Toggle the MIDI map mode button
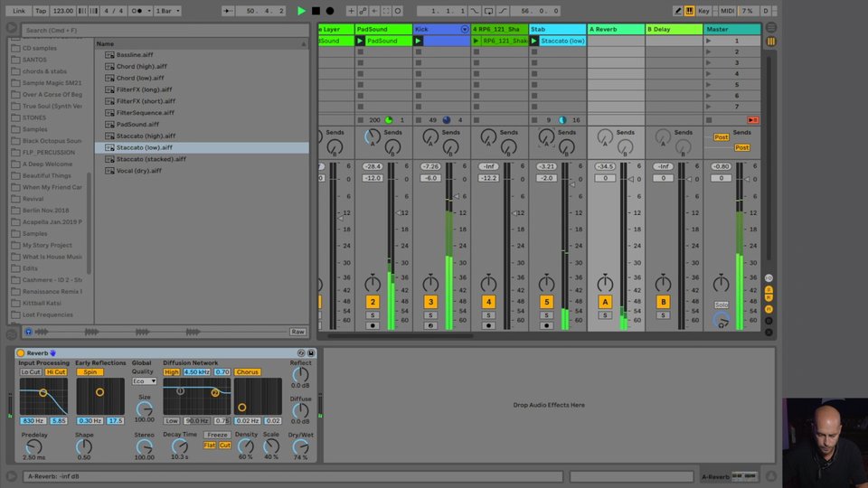The width and height of the screenshot is (868, 488). point(727,11)
